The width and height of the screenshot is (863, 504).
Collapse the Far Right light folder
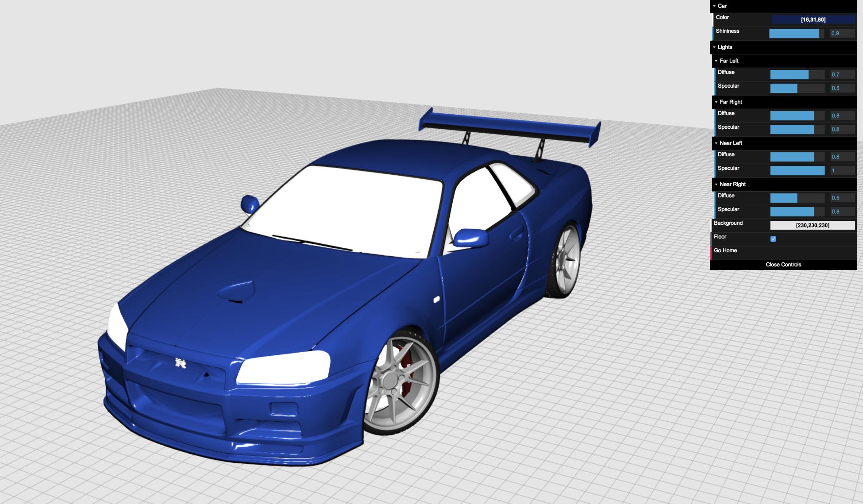(730, 102)
